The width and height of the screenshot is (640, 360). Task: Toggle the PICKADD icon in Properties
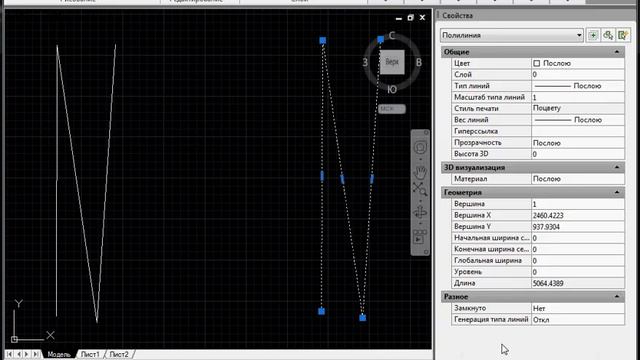coord(593,36)
